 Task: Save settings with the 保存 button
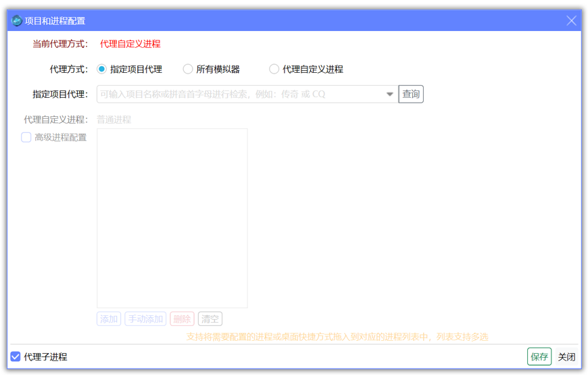point(539,357)
